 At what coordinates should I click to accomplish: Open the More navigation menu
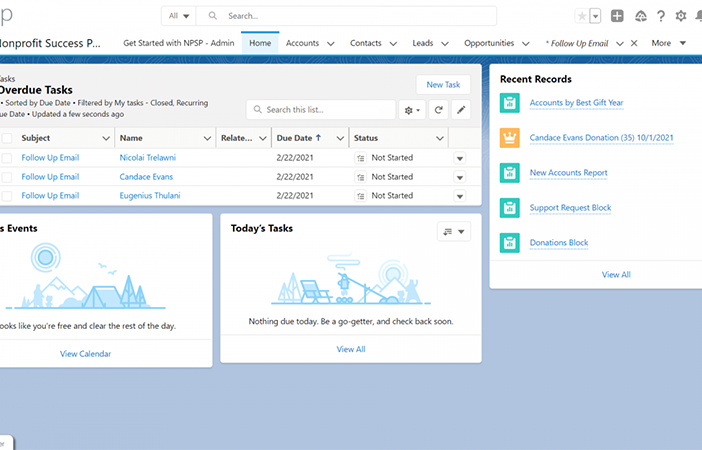click(x=668, y=43)
